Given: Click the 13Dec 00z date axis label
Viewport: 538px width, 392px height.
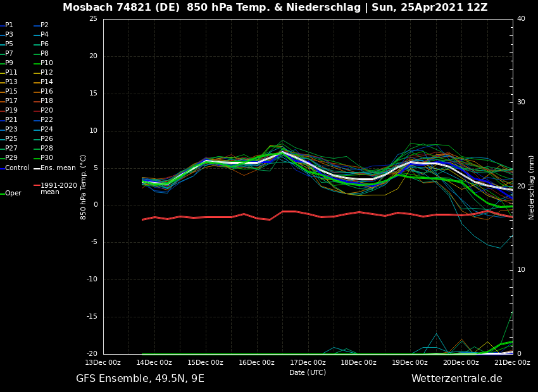Looking at the screenshot, I should click(x=103, y=362).
